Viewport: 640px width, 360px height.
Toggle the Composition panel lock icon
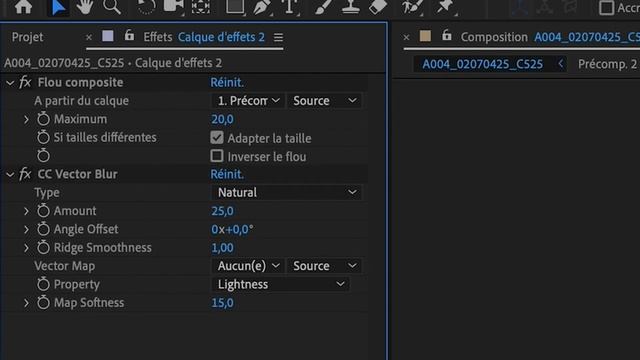(x=447, y=36)
